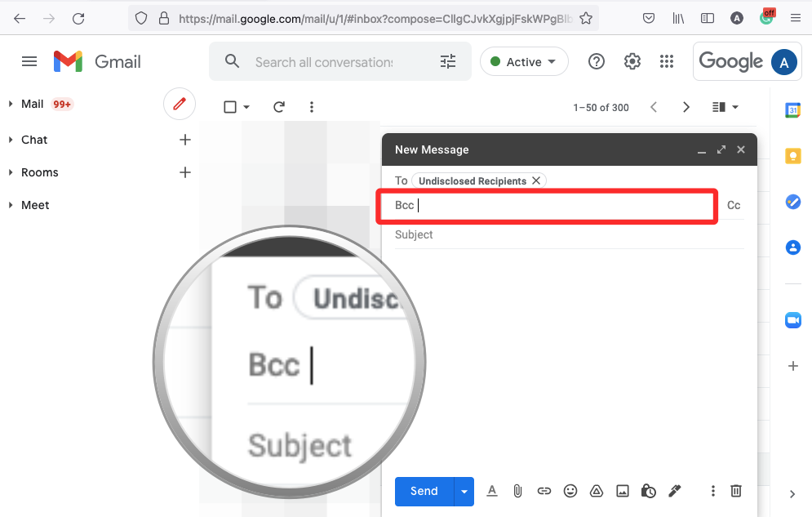Screen dimensions: 812x517
Task: Insert a hyperlink into the email
Action: (544, 491)
